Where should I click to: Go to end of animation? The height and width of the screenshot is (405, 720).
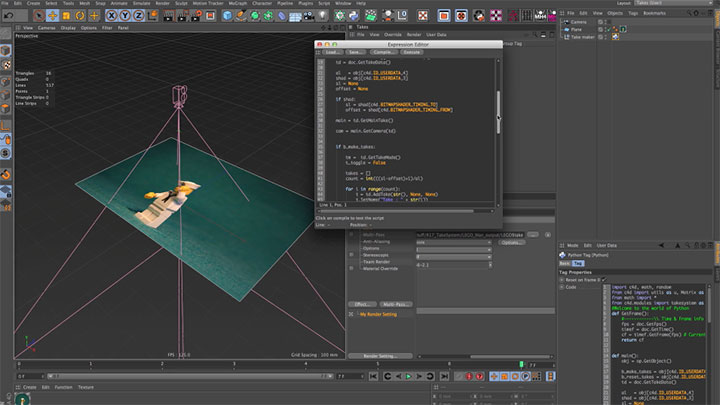pyautogui.click(x=444, y=377)
